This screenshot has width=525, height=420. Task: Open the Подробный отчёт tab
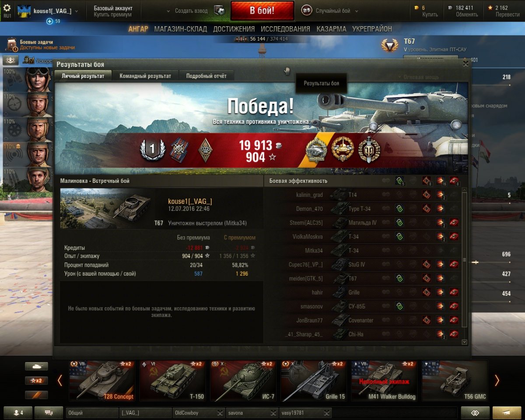(206, 76)
